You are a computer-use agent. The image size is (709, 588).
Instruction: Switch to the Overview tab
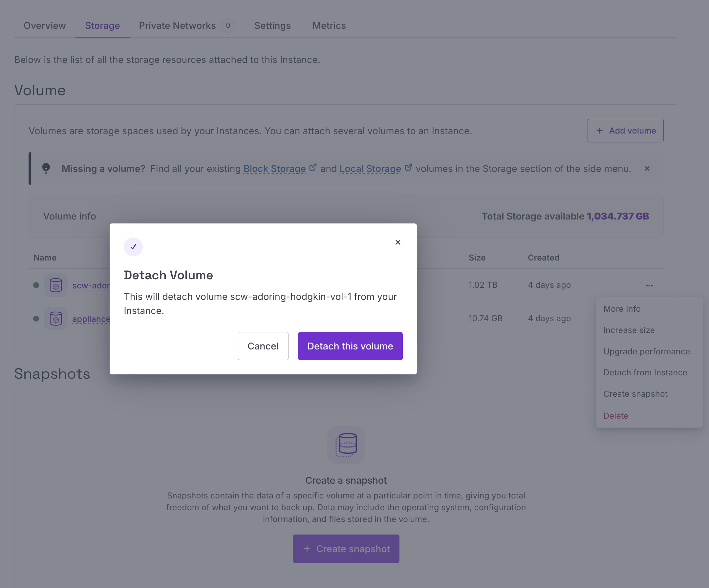[45, 26]
